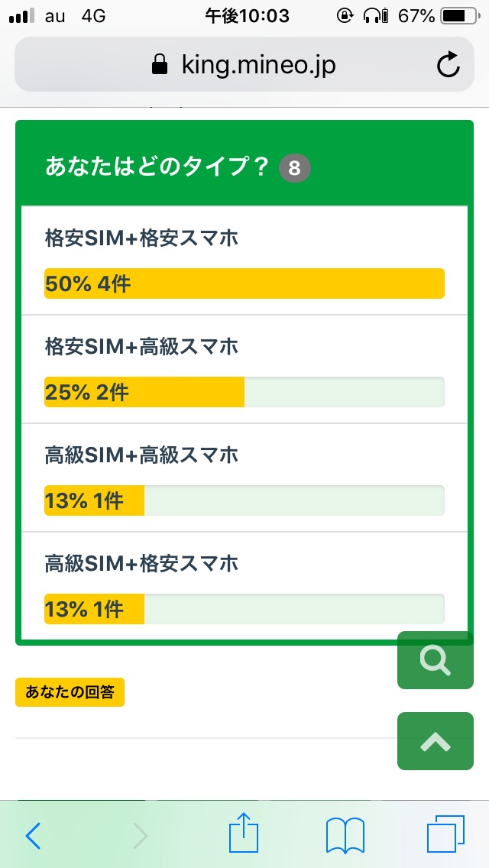
Task: Tap the gray 8 responses badge
Action: pos(295,168)
